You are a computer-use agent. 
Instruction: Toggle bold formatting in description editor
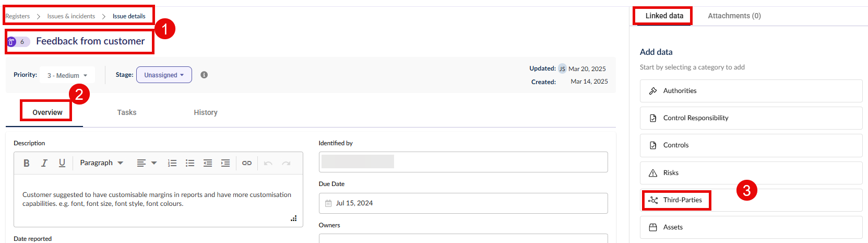point(27,163)
